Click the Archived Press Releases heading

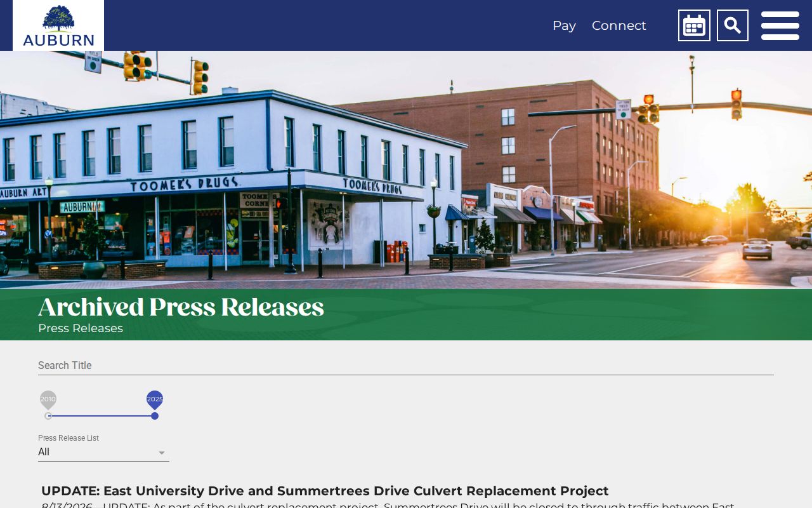coord(181,307)
